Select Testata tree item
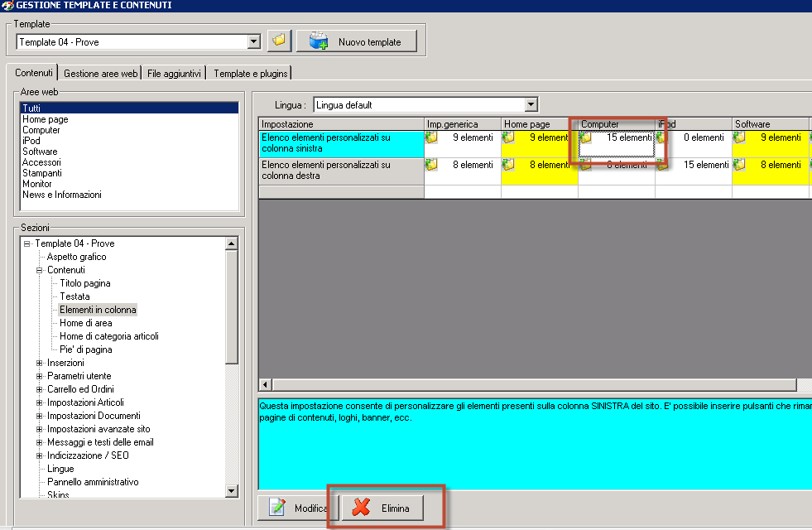The height and width of the screenshot is (530, 812). point(74,296)
